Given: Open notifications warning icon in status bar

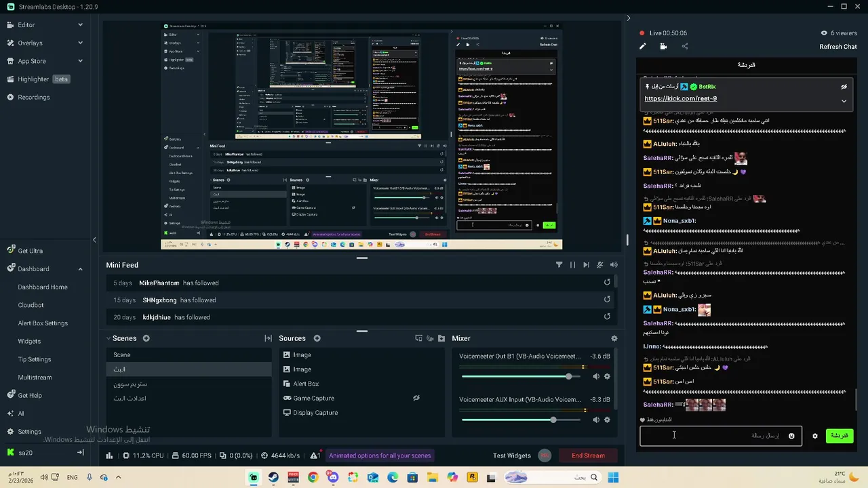Looking at the screenshot, I should 315,455.
